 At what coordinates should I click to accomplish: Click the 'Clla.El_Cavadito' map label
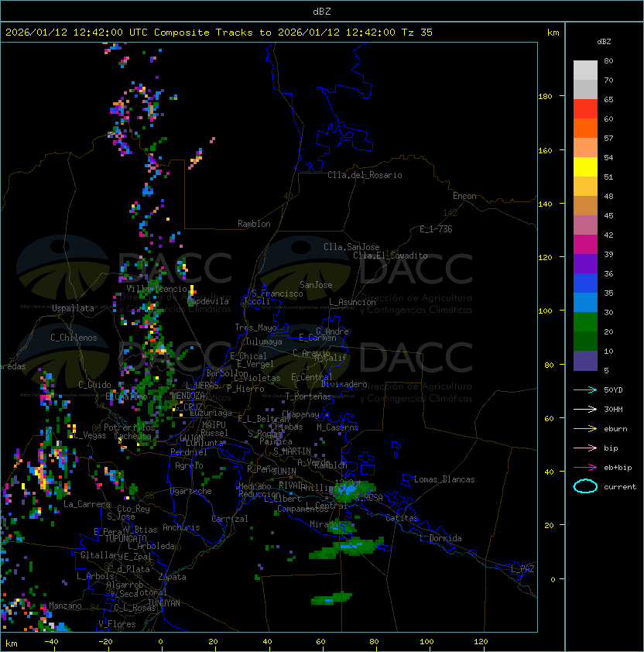390,256
